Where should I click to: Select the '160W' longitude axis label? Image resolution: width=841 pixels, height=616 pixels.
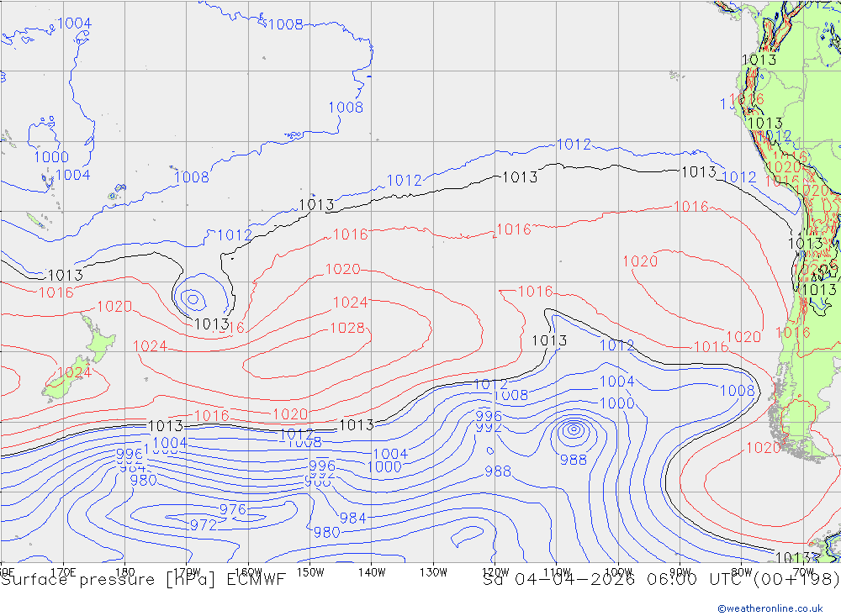(x=248, y=572)
